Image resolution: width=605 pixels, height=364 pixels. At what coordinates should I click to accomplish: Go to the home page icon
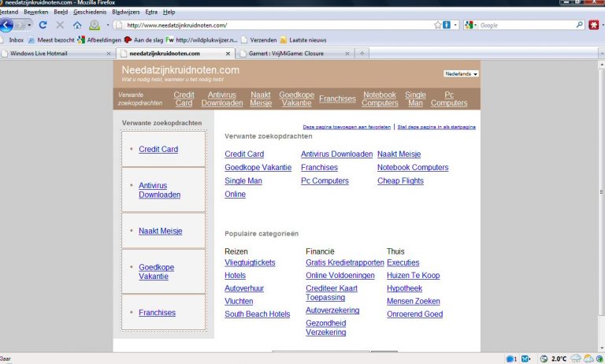click(x=77, y=25)
